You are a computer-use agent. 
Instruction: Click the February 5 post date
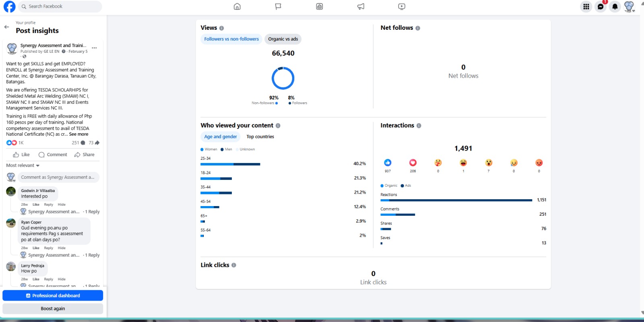point(78,52)
